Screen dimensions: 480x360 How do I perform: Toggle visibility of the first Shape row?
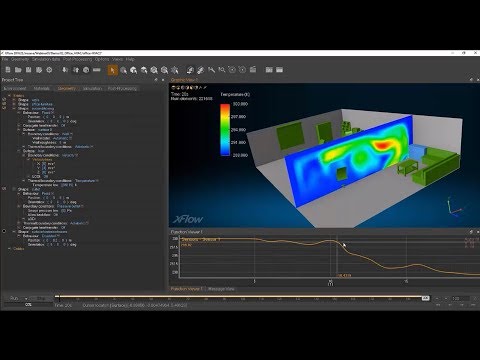(x=4, y=100)
